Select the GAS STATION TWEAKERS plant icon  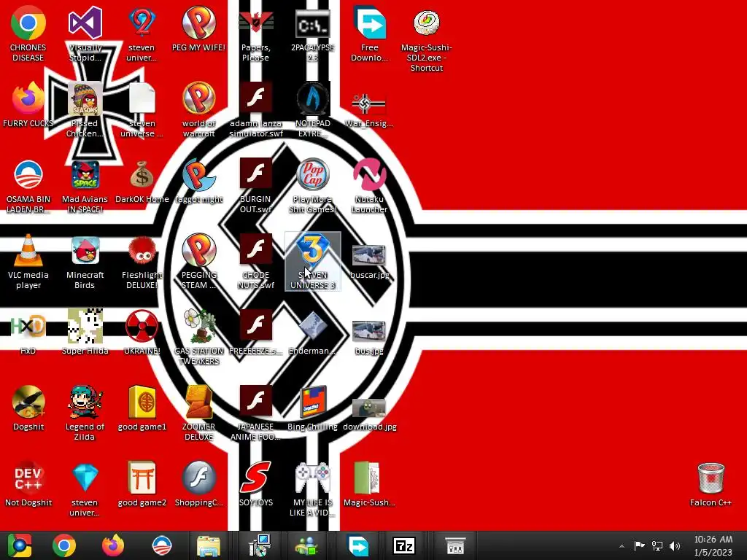[x=198, y=337]
